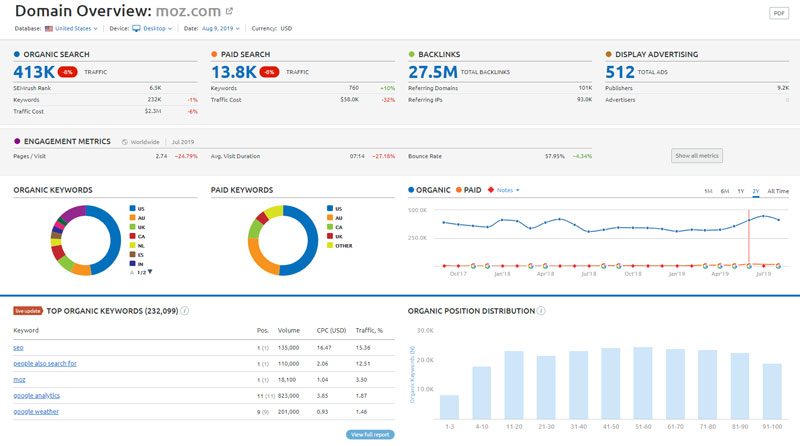Expand the Notes dropdown
800x446 pixels.
pos(508,190)
